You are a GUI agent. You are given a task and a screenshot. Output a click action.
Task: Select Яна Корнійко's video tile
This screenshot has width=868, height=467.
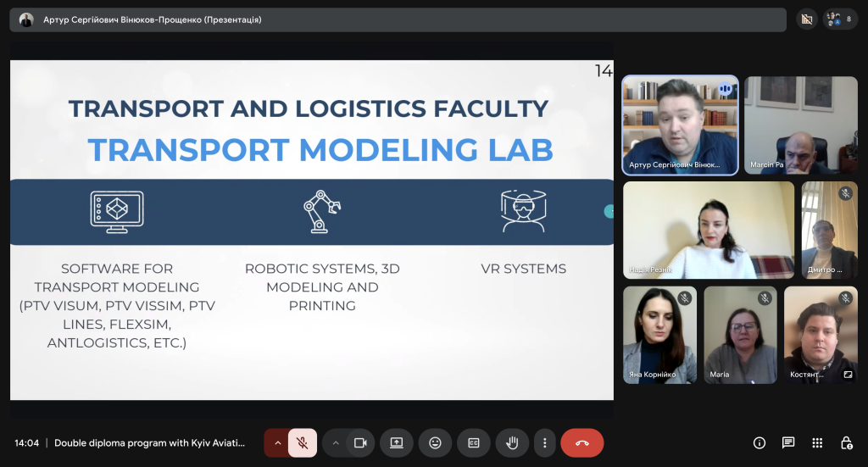tap(659, 335)
